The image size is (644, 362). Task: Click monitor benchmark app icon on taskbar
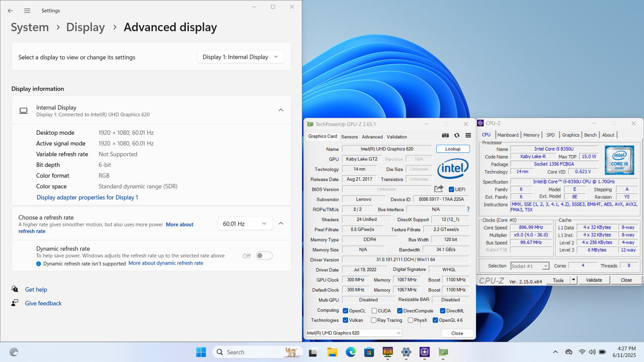[x=388, y=352]
